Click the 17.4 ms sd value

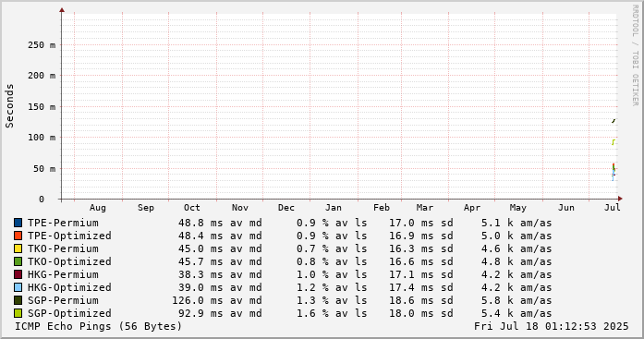421,287
